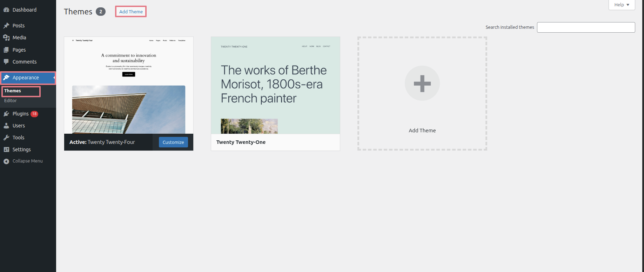Open the Help dropdown tab

click(622, 5)
